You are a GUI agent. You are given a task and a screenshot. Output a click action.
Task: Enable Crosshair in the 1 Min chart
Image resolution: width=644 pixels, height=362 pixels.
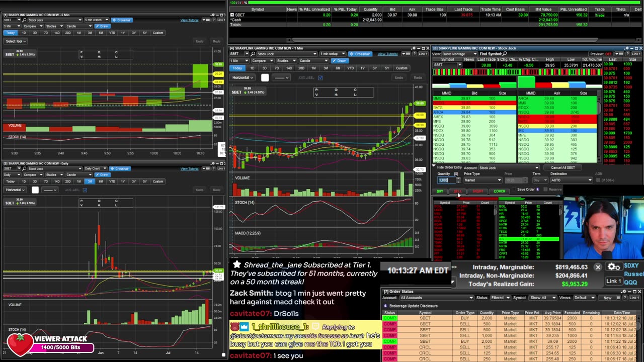click(360, 54)
